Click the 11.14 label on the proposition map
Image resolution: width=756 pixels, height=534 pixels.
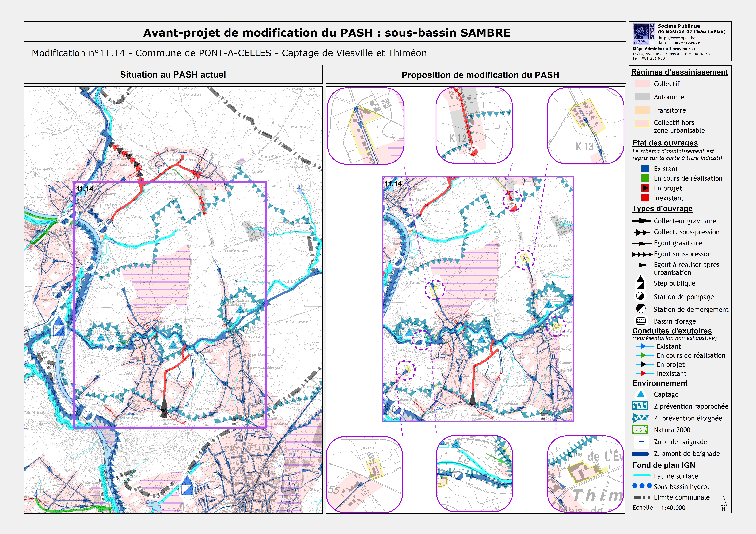tap(393, 184)
